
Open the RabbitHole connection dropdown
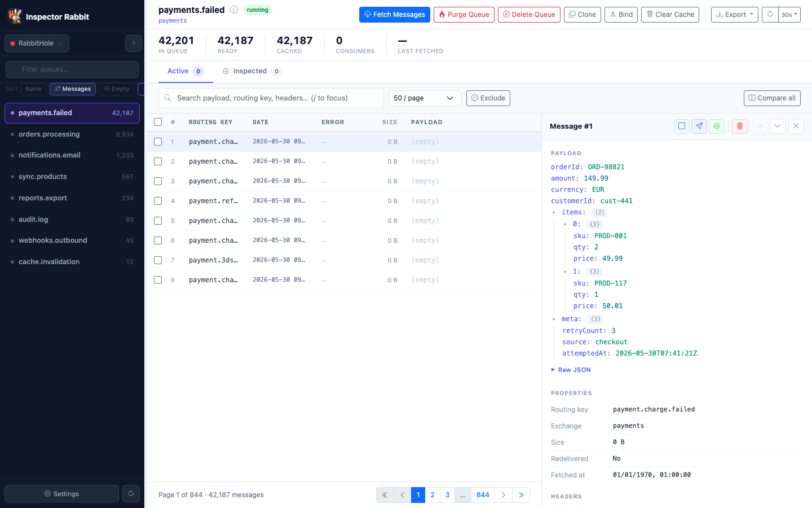37,43
